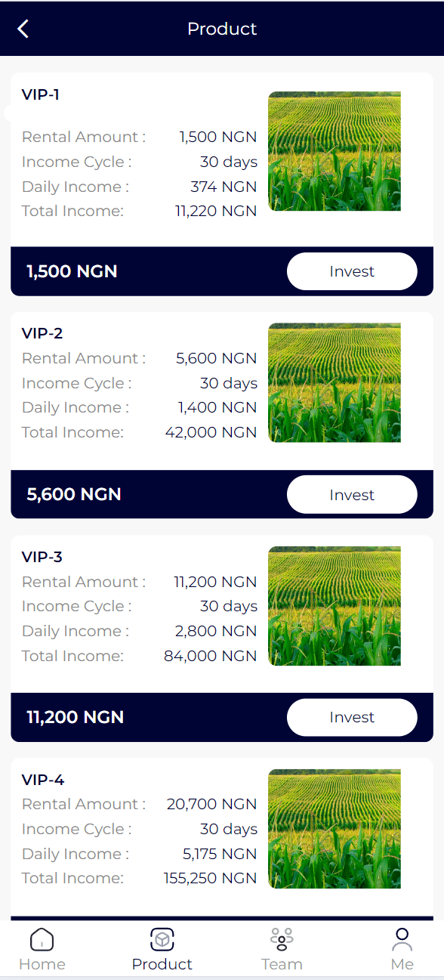
Task: Select the Product tab label
Action: tap(162, 964)
